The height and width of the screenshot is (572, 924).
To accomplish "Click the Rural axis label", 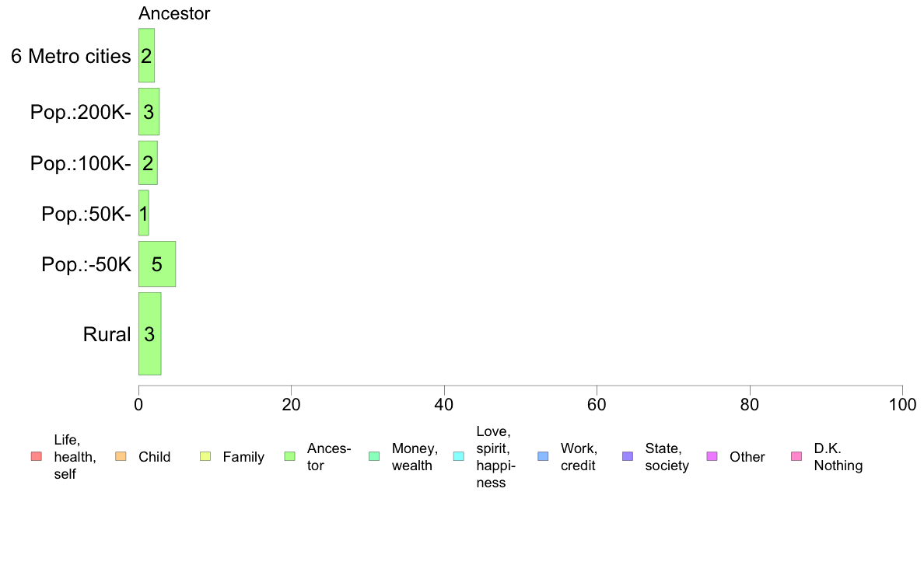I will tap(107, 335).
